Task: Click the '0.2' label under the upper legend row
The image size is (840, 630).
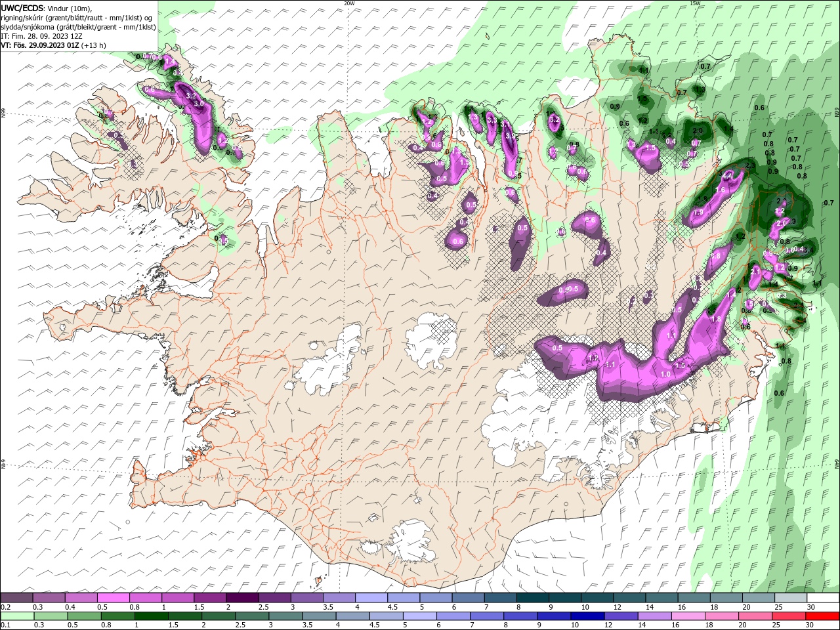Action: 5,607
